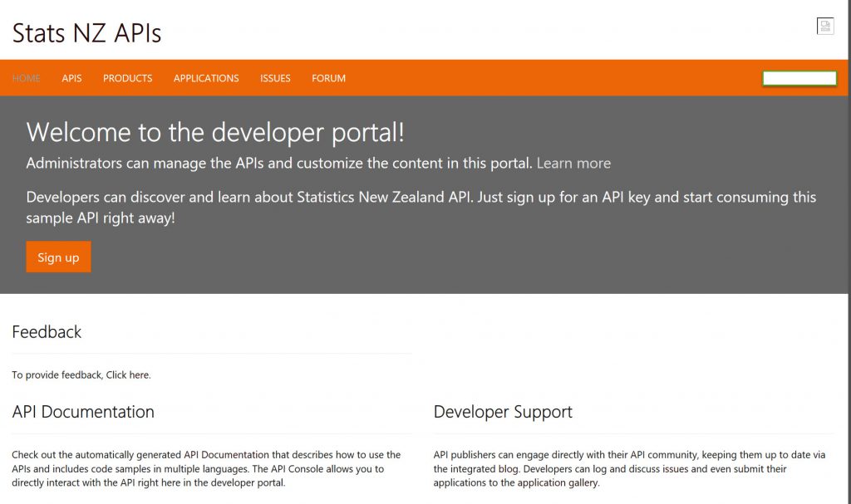Click the 'Developers can discover' banner text
Image resolution: width=851 pixels, height=504 pixels.
coord(421,208)
